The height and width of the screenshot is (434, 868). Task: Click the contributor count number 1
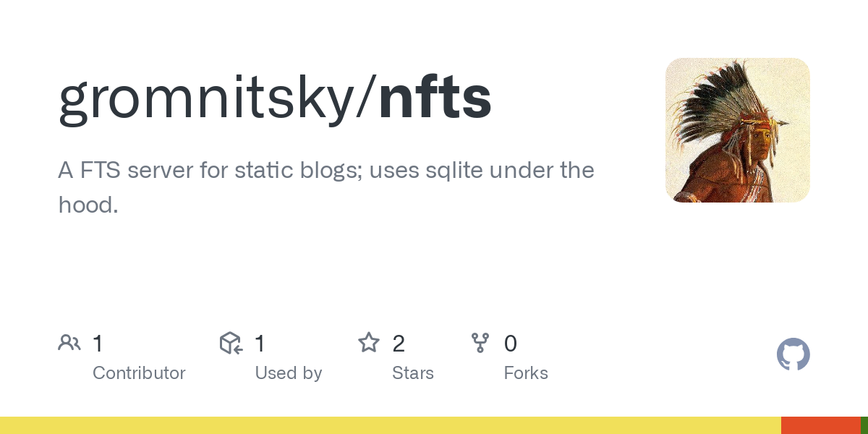click(98, 344)
